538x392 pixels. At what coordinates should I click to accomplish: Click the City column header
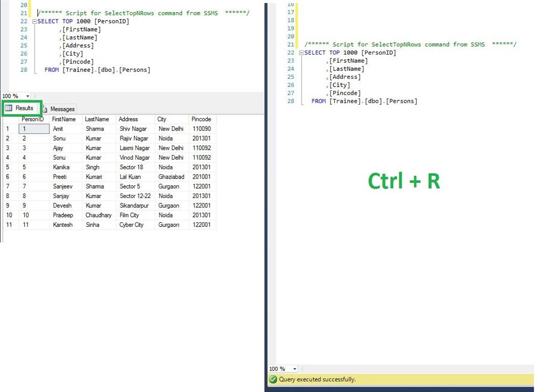(172, 119)
